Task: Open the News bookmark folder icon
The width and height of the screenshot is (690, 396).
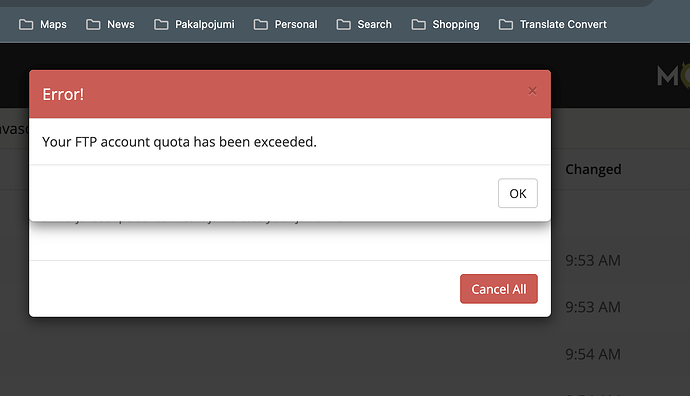Action: click(x=93, y=25)
